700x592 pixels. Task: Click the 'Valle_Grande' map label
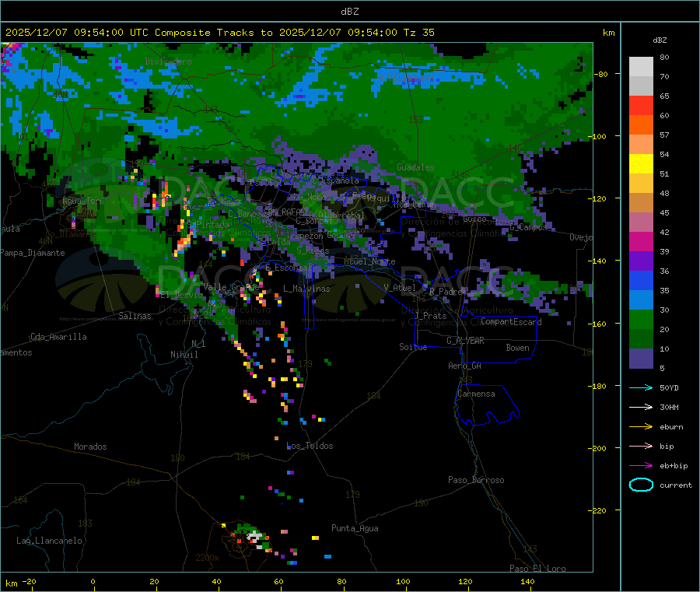pos(231,287)
